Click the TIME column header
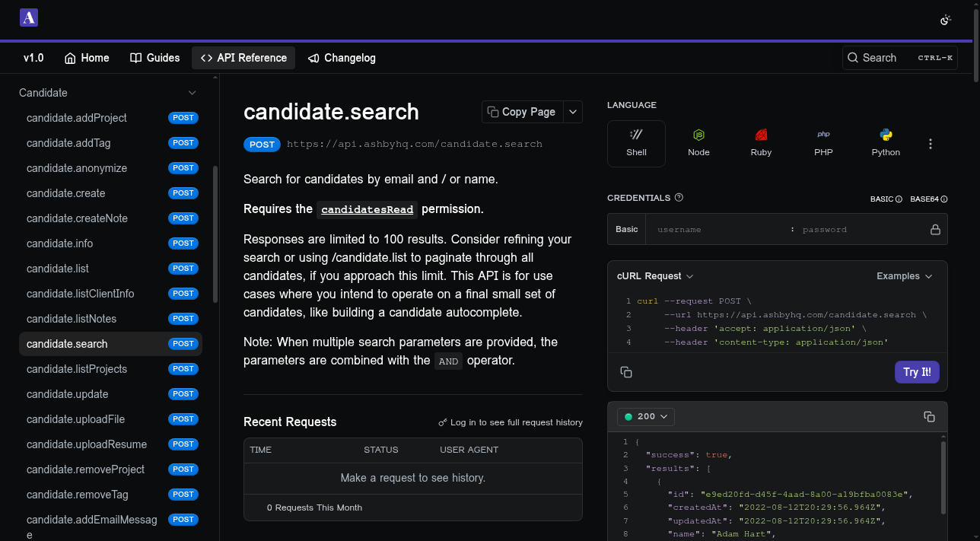980x541 pixels. coord(261,450)
